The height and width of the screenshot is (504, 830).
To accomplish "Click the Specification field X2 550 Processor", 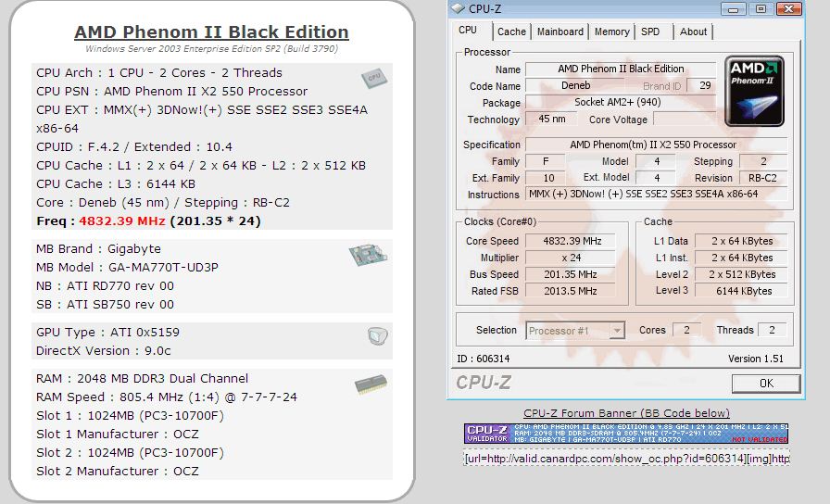I will coord(656,145).
